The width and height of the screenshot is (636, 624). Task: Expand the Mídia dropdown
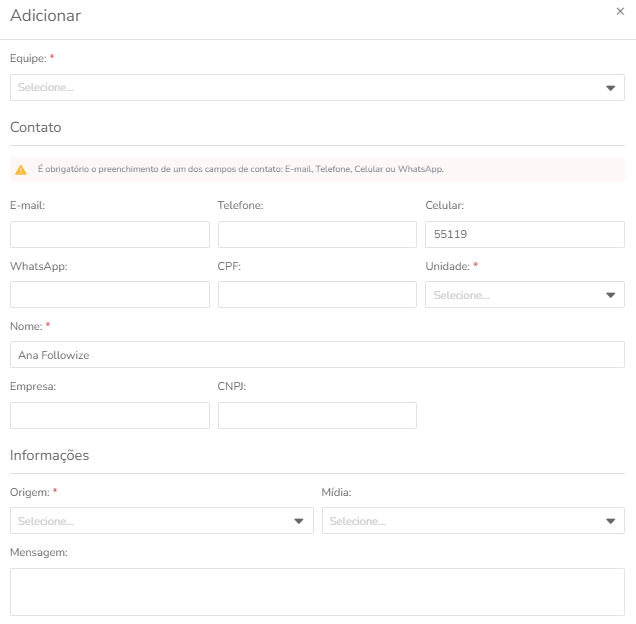[x=473, y=521]
